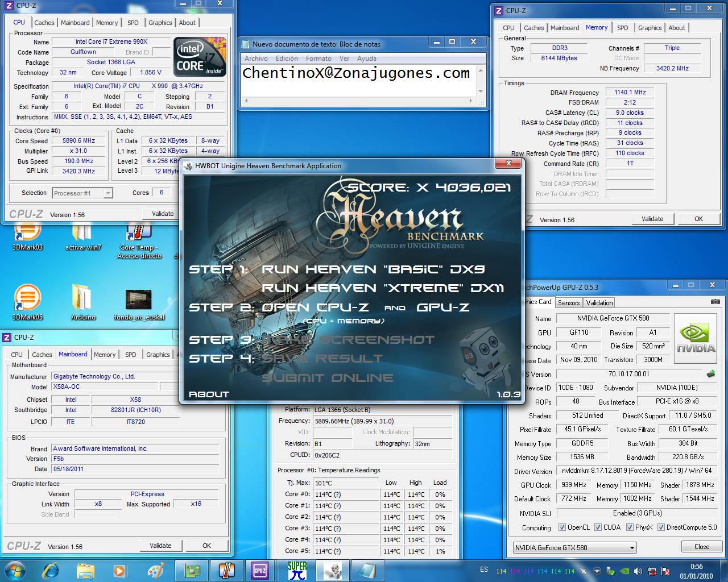Click OK in the Memory CPU-Z window
The image size is (728, 582).
698,219
